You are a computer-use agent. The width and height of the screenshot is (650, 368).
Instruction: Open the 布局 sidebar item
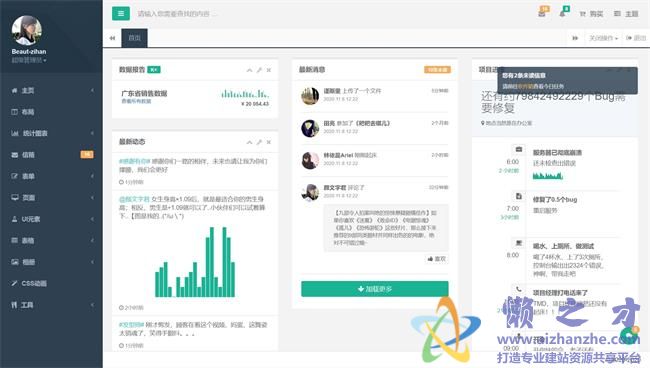28,112
